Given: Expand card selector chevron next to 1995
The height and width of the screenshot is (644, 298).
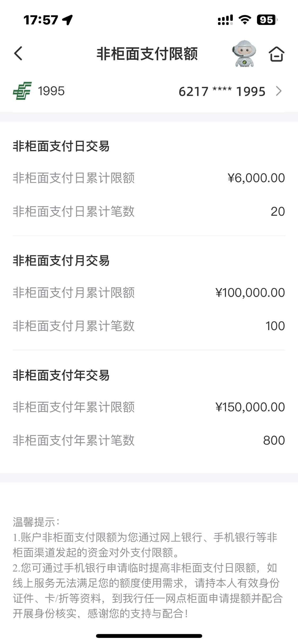Looking at the screenshot, I should [x=279, y=91].
